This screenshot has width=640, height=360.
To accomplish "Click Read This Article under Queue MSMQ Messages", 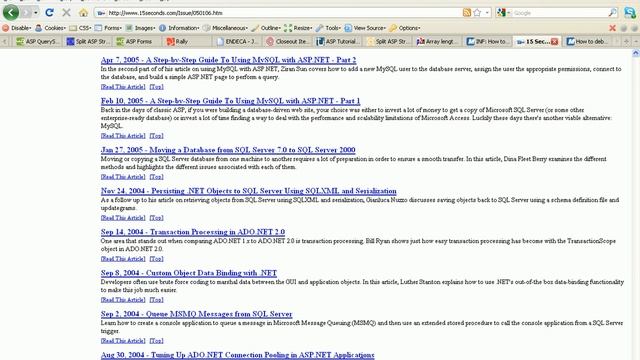I will [x=123, y=340].
